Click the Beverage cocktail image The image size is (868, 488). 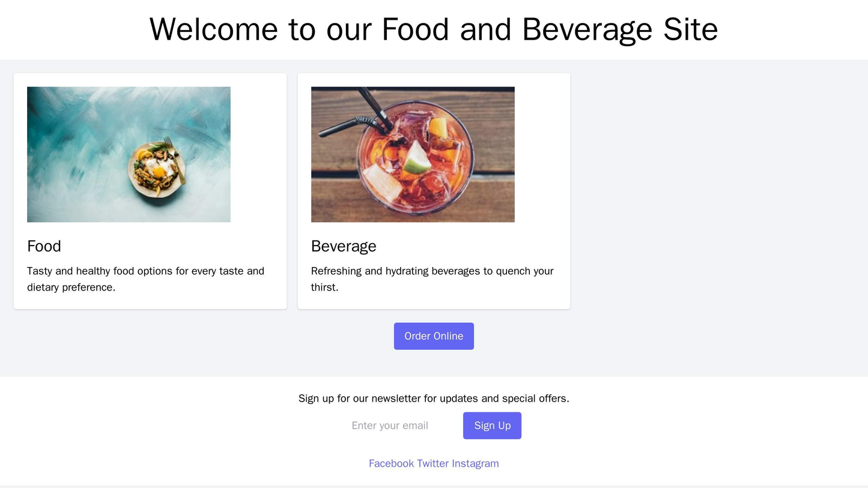pyautogui.click(x=413, y=154)
